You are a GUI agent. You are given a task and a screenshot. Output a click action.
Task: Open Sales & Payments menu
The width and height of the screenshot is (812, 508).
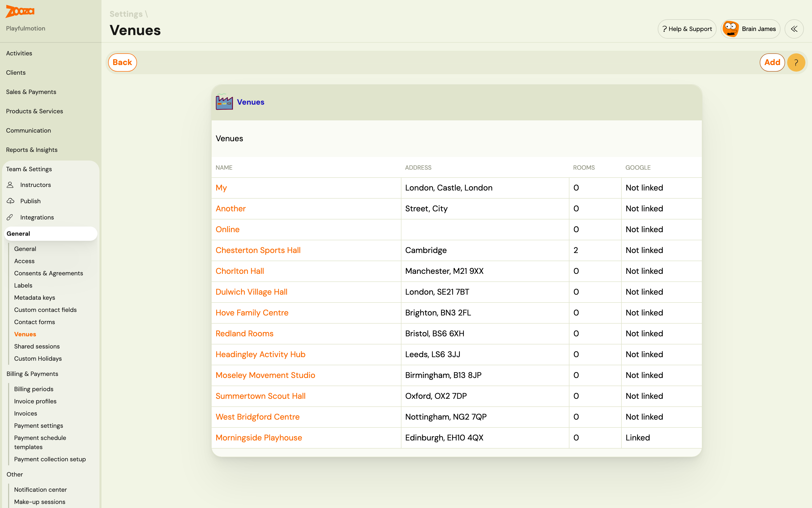[31, 92]
